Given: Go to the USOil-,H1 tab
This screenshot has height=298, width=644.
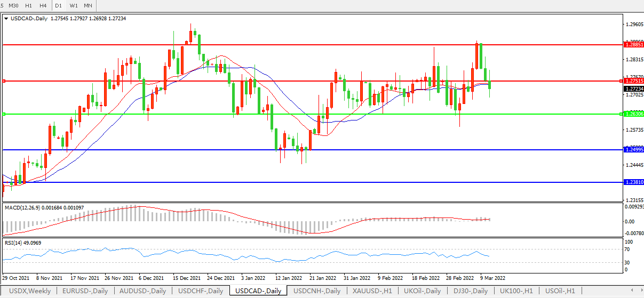Looking at the screenshot, I should pos(559,291).
